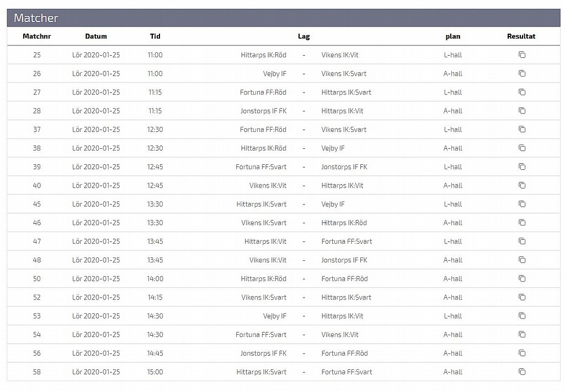The image size is (565, 392).
Task: Click the 12:30 time of match 38
Action: [x=155, y=148]
